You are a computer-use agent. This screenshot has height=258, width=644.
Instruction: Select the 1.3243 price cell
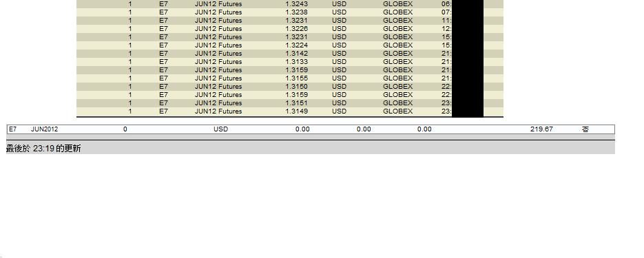(x=297, y=4)
